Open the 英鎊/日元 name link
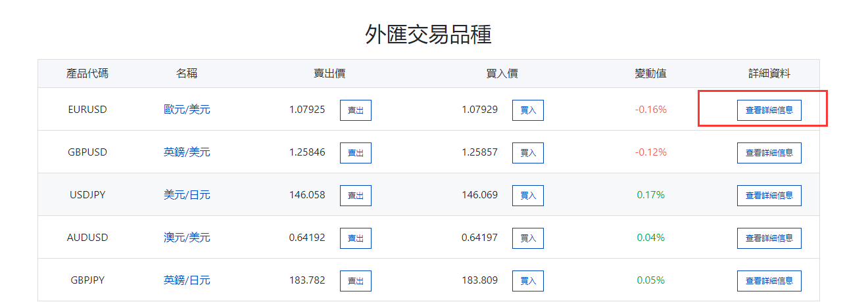 (x=187, y=280)
